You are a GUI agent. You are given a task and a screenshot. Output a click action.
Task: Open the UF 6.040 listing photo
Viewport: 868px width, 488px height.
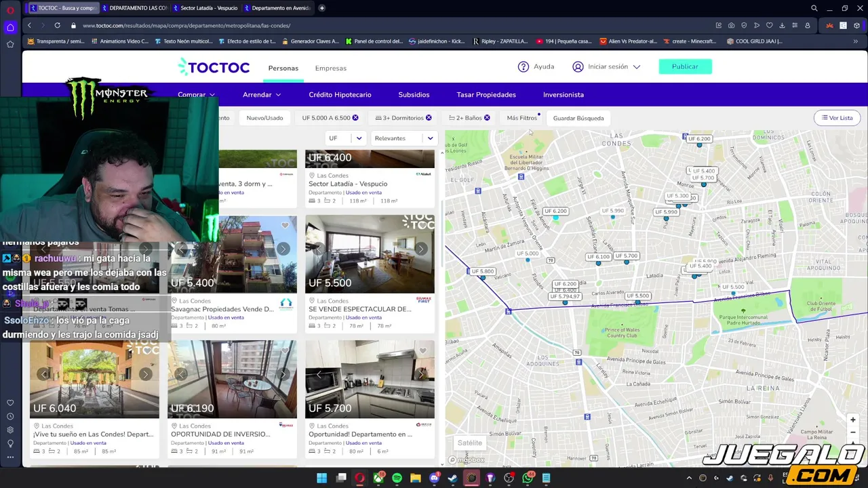[94, 380]
